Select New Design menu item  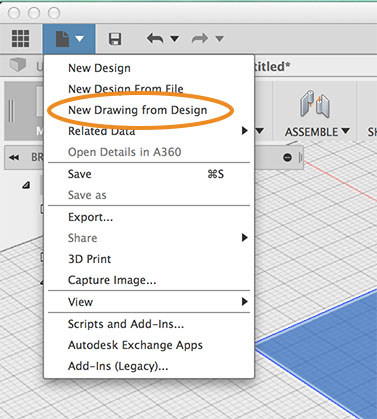point(149,68)
